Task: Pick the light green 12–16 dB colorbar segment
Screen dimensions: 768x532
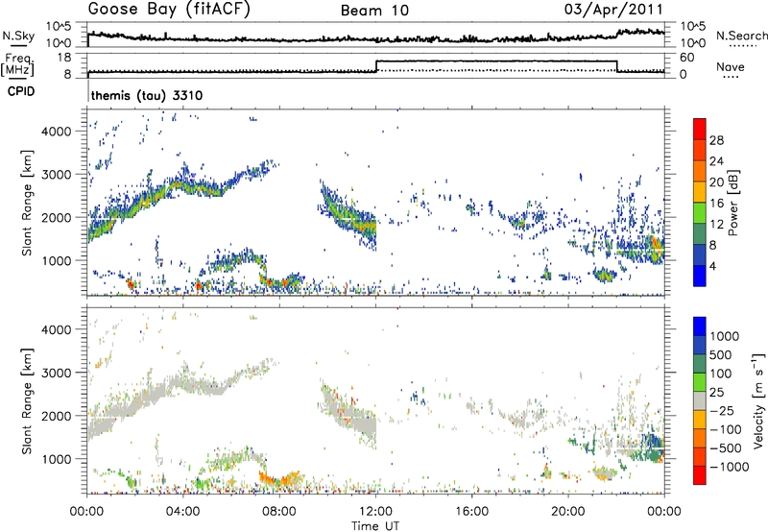Action: [x=700, y=213]
